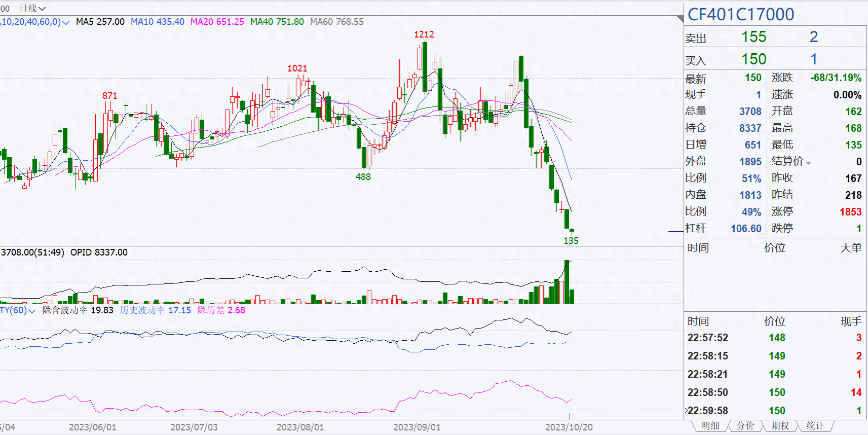Expand the TY(60) indicator dropdown

point(32,311)
